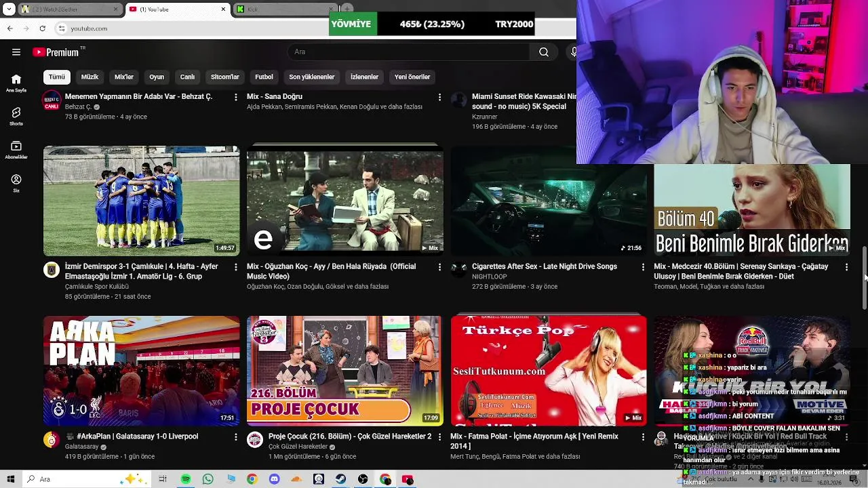Open options for #ArkaPlan Galatasaray video
This screenshot has width=868, height=488.
[x=236, y=437]
